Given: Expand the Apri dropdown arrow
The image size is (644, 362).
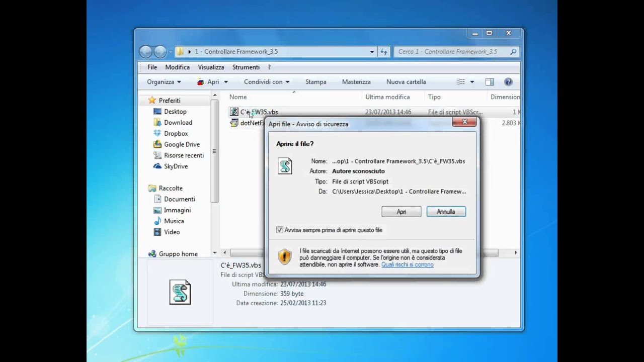Looking at the screenshot, I should coord(226,82).
